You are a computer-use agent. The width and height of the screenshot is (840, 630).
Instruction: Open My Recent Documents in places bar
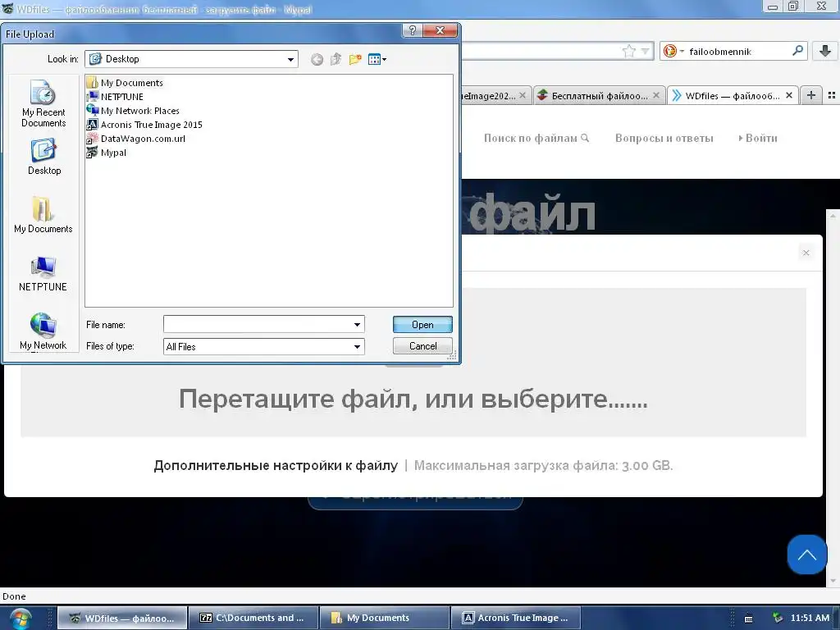(43, 104)
